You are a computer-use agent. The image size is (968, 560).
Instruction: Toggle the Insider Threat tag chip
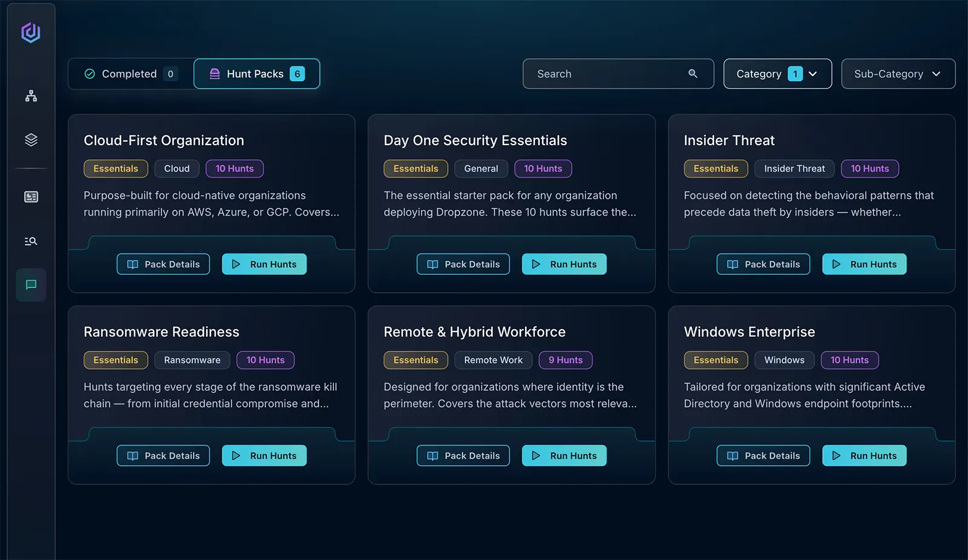[794, 169]
